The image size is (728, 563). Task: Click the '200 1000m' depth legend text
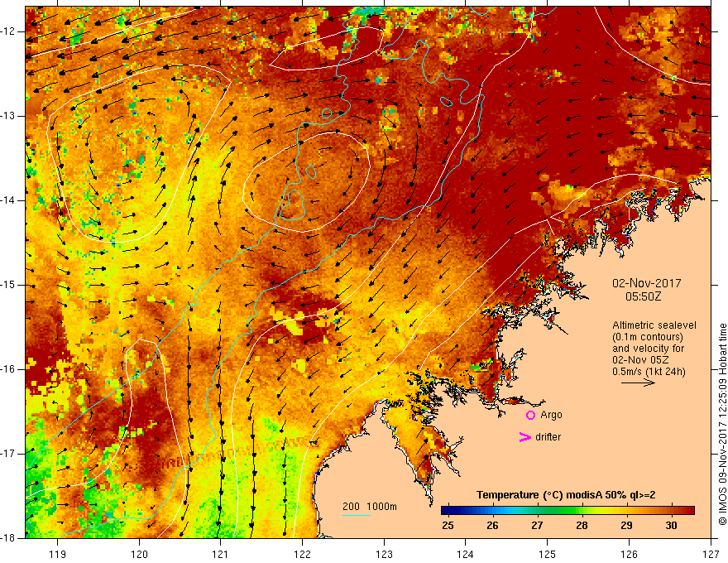click(370, 507)
